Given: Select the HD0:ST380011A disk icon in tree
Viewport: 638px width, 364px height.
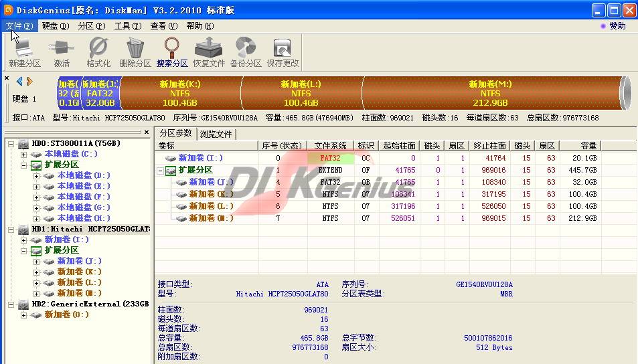Looking at the screenshot, I should 23,144.
